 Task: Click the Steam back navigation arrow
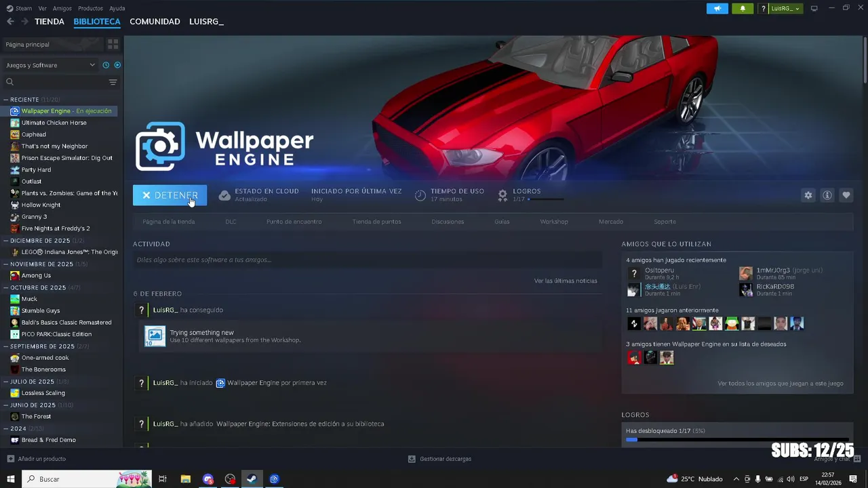[x=10, y=22]
